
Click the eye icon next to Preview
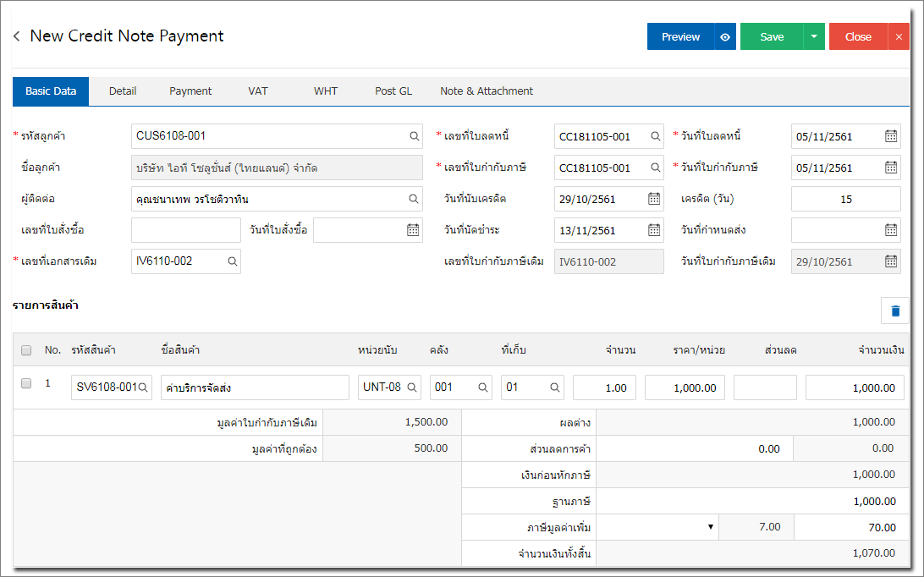coord(725,36)
